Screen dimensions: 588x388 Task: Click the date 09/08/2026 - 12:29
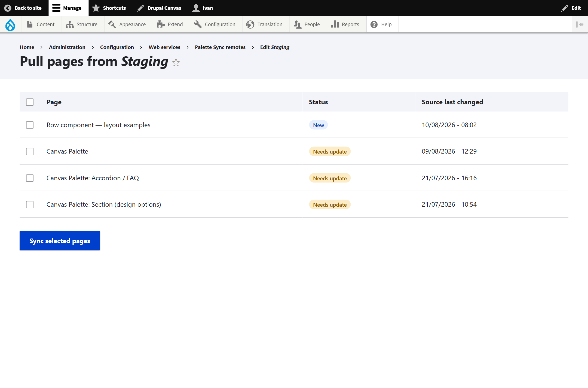449,151
